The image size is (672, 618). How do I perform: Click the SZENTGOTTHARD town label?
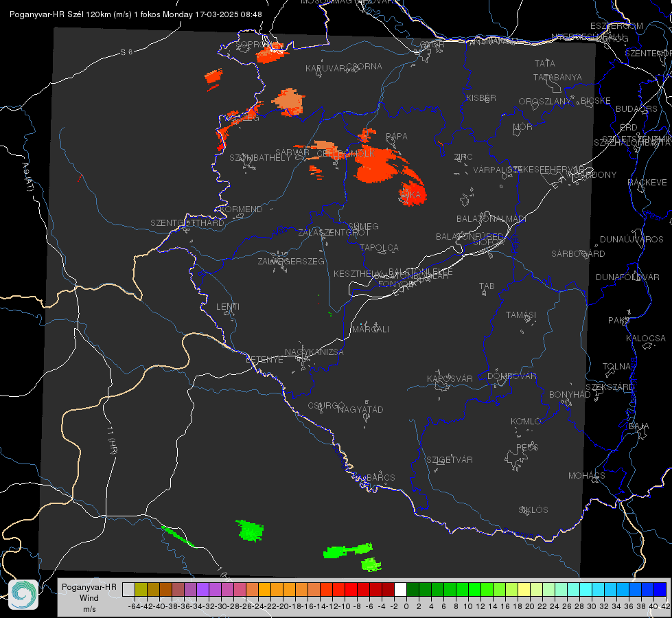[187, 223]
